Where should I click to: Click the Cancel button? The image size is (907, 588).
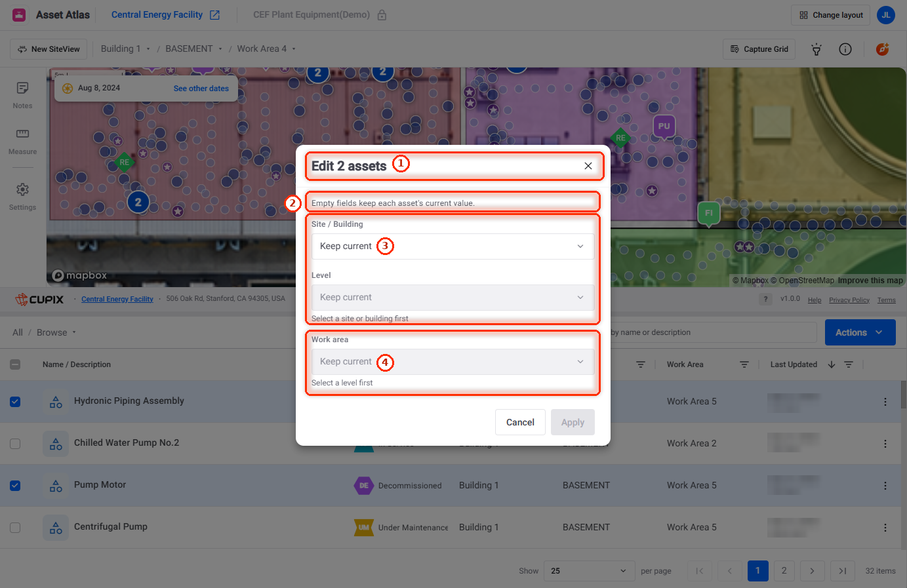(x=520, y=422)
